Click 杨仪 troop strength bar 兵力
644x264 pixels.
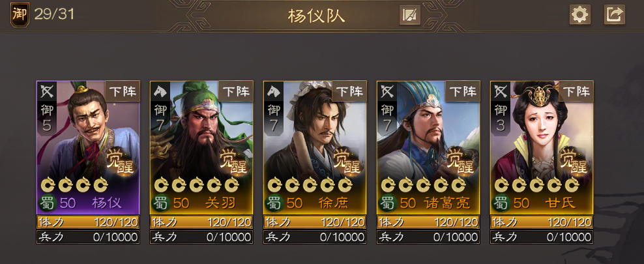88,237
